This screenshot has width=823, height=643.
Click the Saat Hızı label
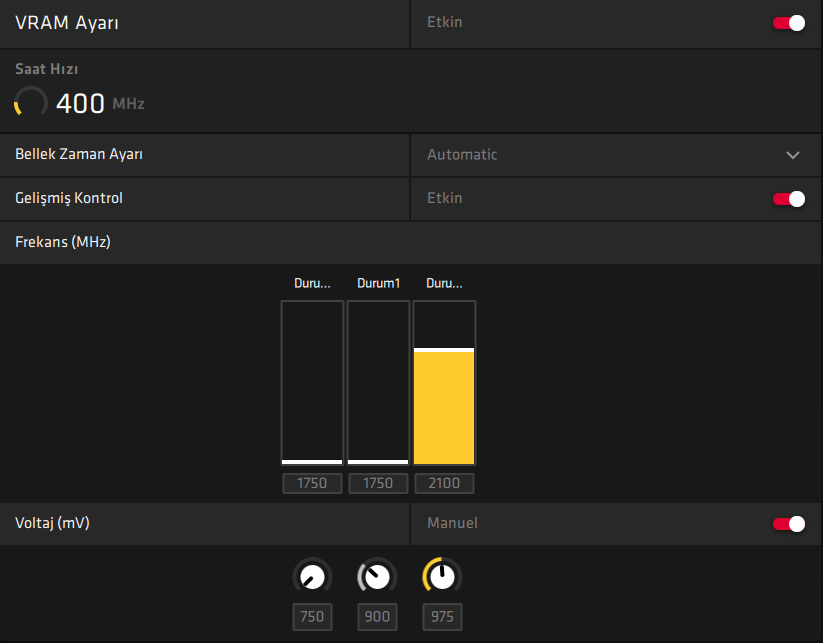(47, 69)
